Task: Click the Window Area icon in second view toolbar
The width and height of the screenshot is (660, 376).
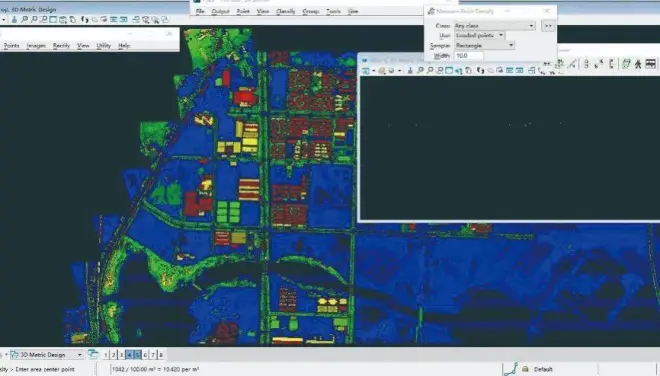Action: 439,70
